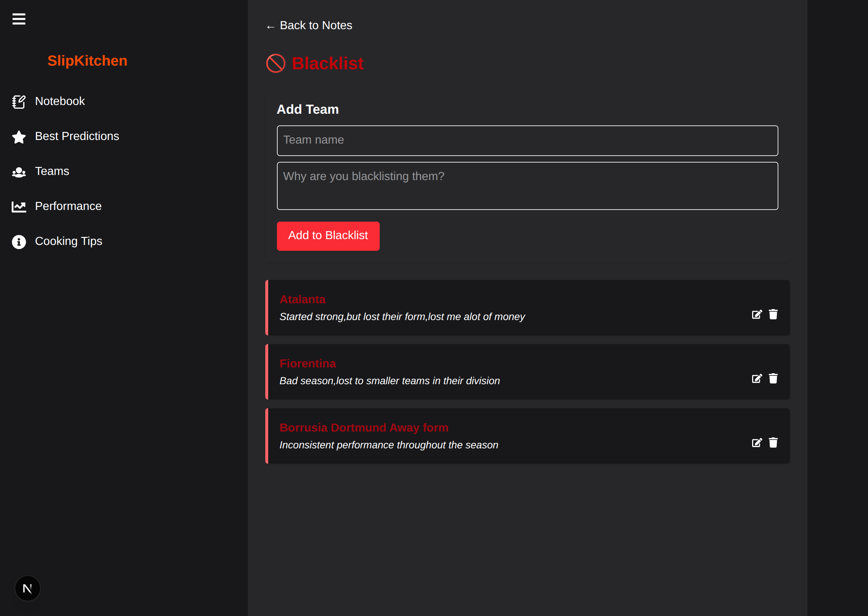Focus the Team name input field
This screenshot has height=616, width=868.
click(527, 140)
